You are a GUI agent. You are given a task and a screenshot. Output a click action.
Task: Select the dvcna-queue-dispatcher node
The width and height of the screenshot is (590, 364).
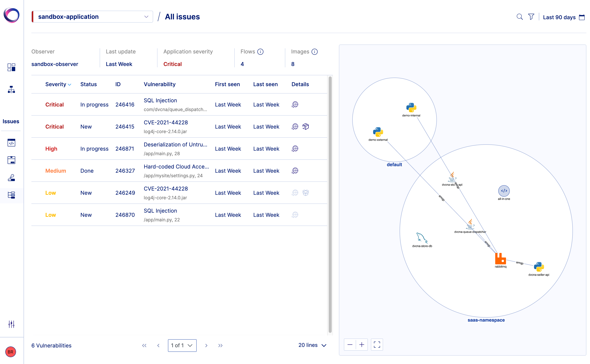pyautogui.click(x=470, y=224)
